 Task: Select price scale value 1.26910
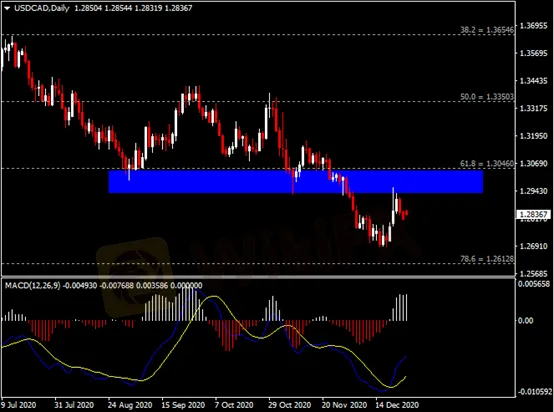click(534, 246)
